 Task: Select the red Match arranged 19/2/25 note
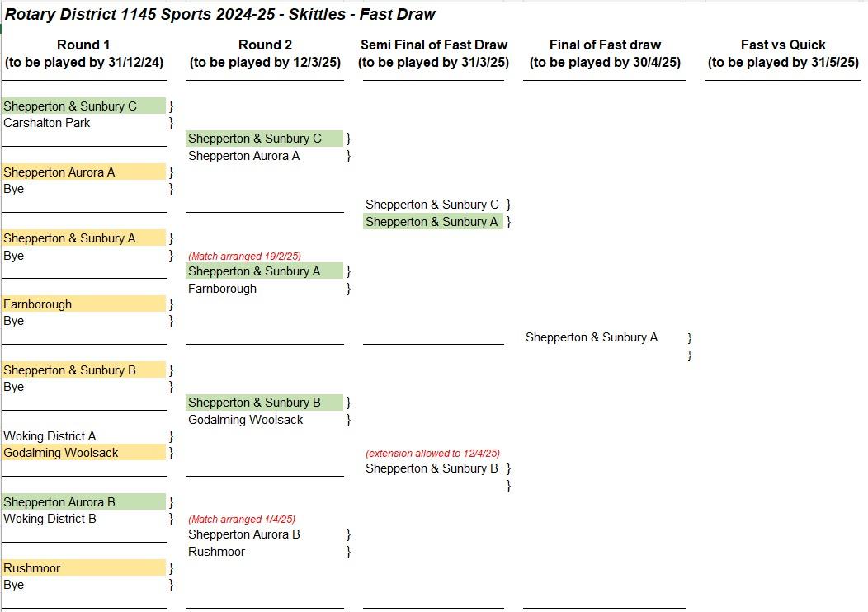point(245,257)
